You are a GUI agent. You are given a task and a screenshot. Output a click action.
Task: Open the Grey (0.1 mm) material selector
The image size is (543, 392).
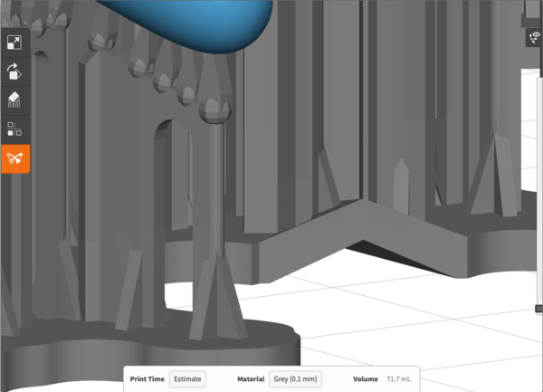click(x=295, y=378)
